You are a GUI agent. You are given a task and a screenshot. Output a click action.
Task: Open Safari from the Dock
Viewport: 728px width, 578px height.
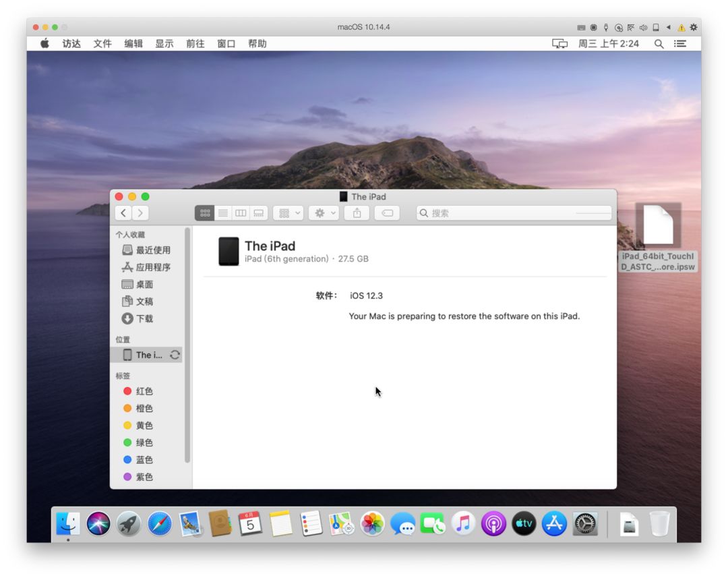158,523
